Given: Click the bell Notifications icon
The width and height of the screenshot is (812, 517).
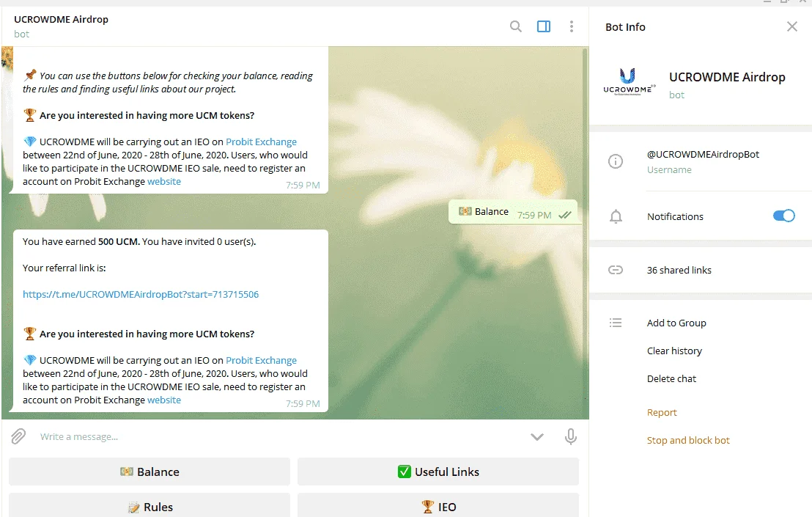Looking at the screenshot, I should [x=616, y=216].
